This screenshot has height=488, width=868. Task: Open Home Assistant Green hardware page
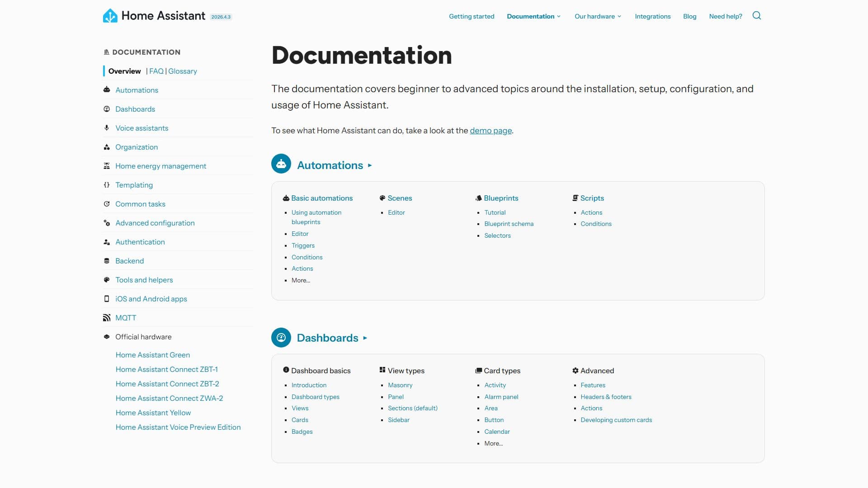(153, 355)
